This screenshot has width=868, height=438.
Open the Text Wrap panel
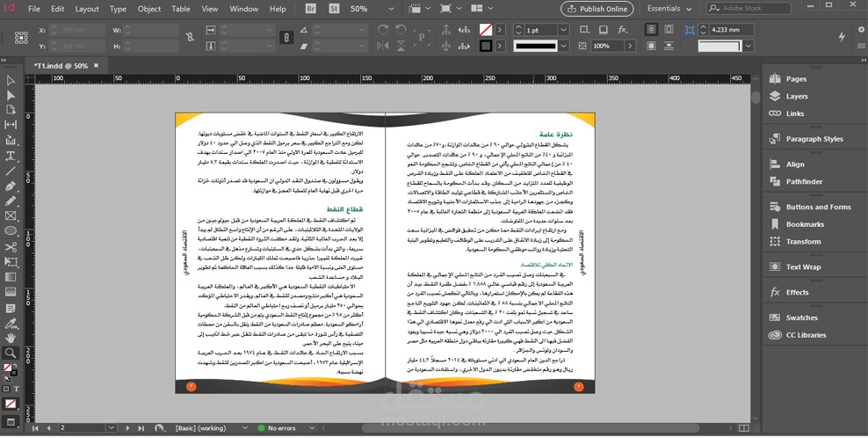[803, 266]
